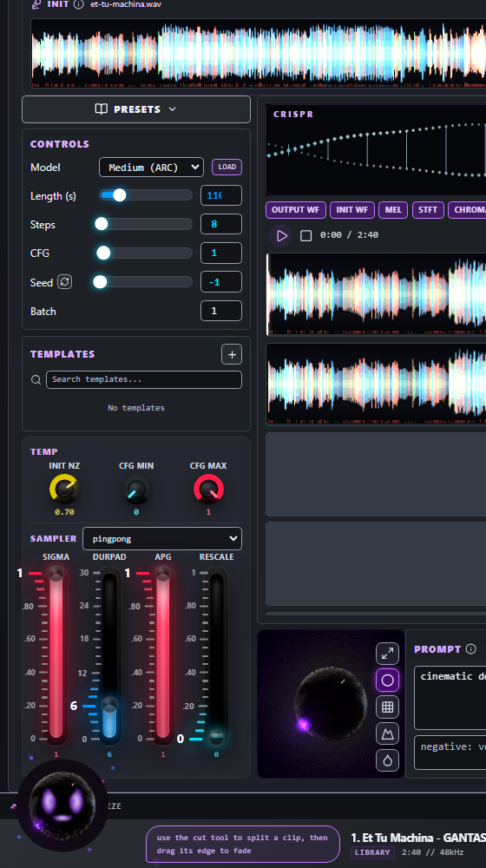The height and width of the screenshot is (868, 486).
Task: Switch to the INIT WF view
Action: (x=352, y=210)
